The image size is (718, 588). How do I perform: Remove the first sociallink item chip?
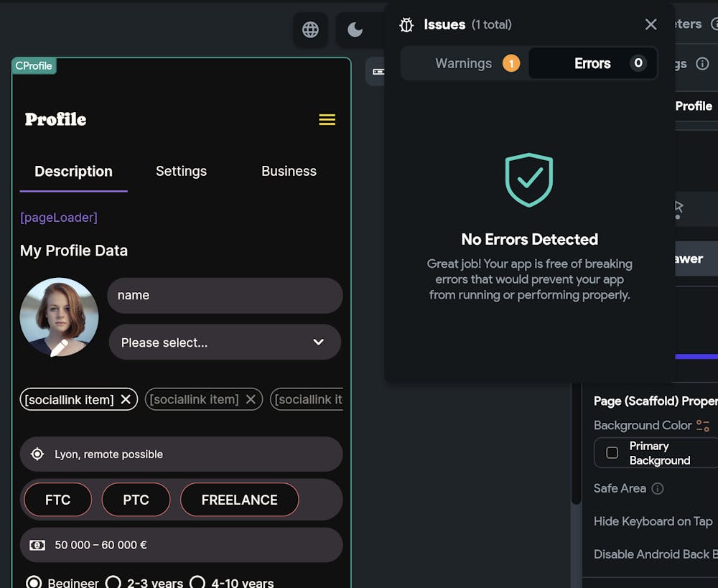pos(126,399)
